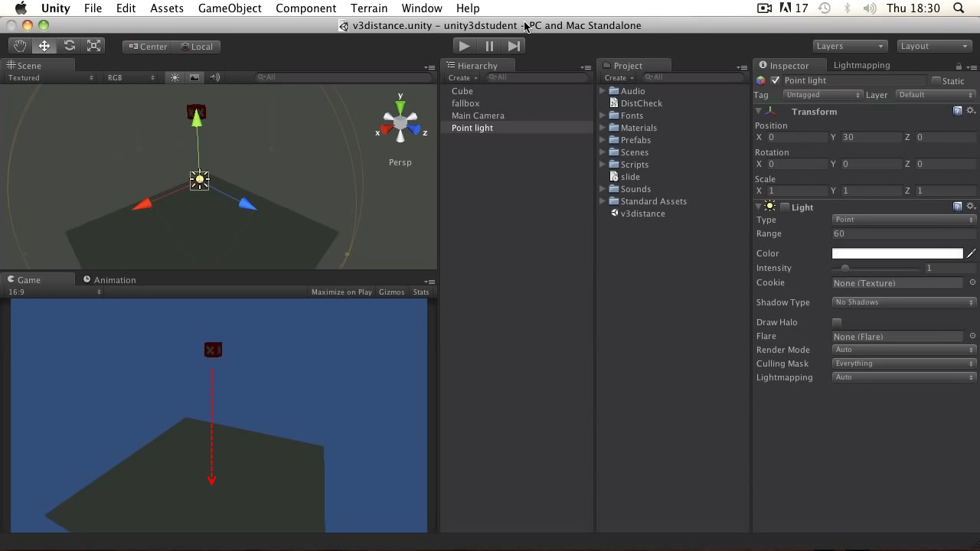This screenshot has height=551, width=980.
Task: Open the Create button in Project
Action: 619,78
